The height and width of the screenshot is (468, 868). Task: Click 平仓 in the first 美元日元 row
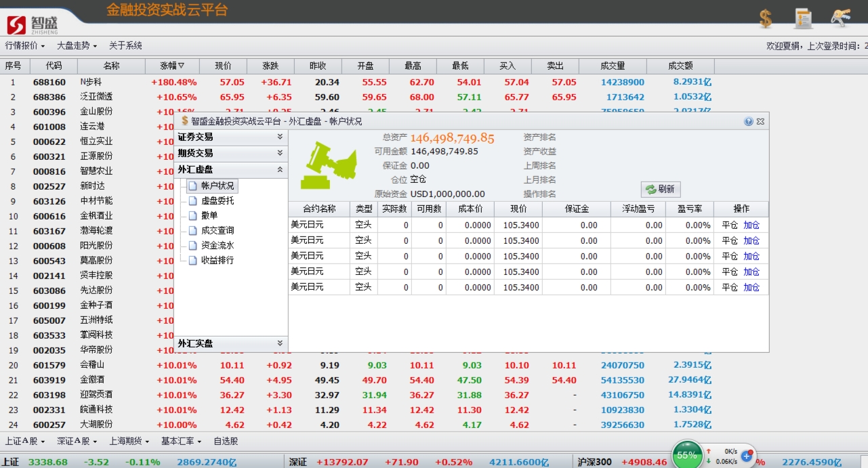click(730, 225)
